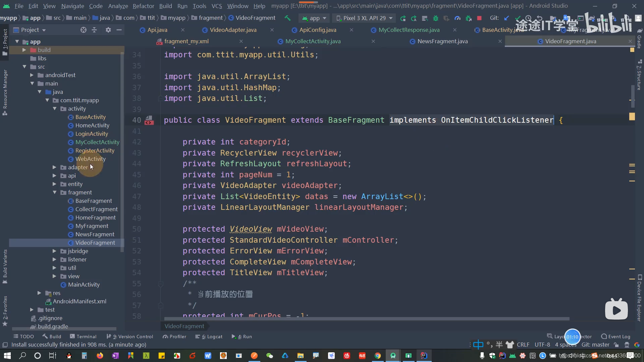Select MyCollectActivity in project tree
The height and width of the screenshot is (362, 644).
pos(97,142)
